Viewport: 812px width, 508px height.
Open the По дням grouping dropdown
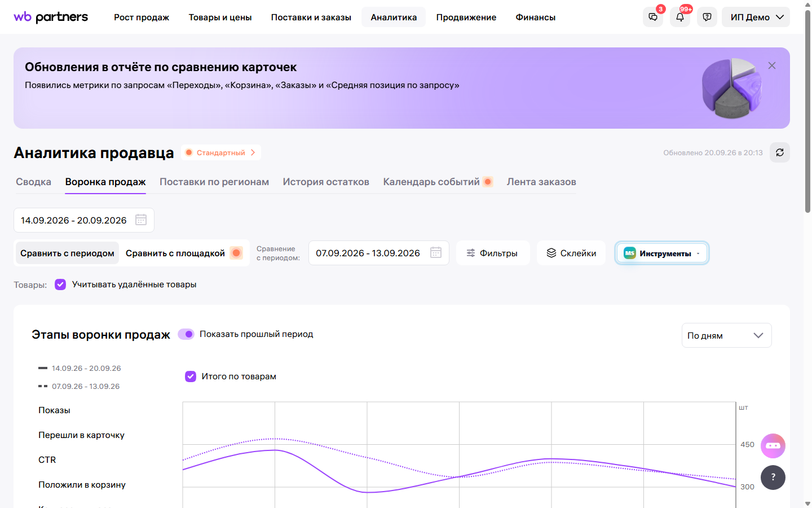(x=726, y=335)
